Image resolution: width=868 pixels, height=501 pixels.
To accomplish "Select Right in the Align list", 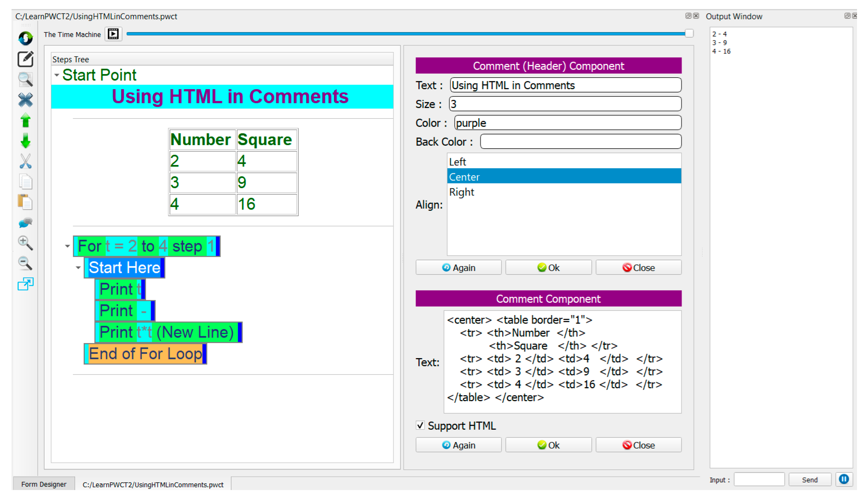I will tap(461, 192).
